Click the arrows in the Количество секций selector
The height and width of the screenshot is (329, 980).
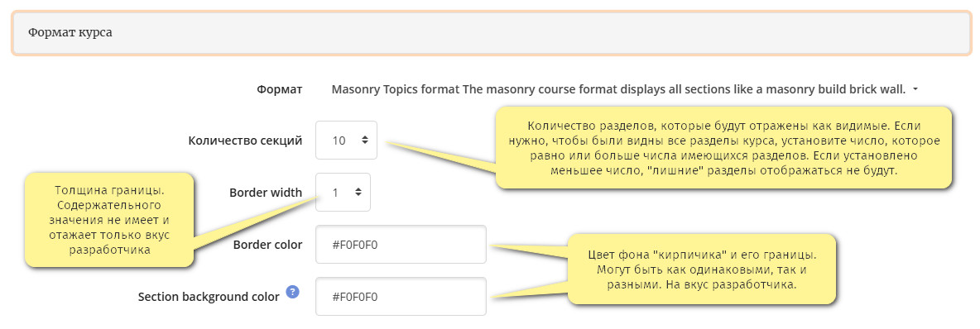coord(365,141)
